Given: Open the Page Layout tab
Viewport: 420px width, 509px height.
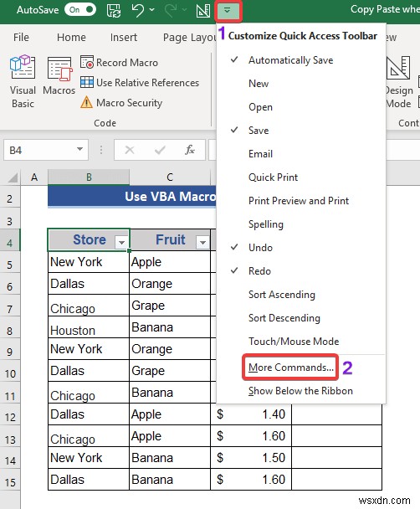Looking at the screenshot, I should pyautogui.click(x=189, y=38).
